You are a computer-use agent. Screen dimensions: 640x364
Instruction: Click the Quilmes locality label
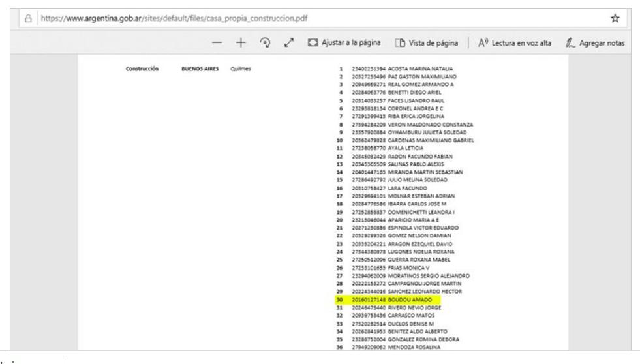[x=241, y=69]
